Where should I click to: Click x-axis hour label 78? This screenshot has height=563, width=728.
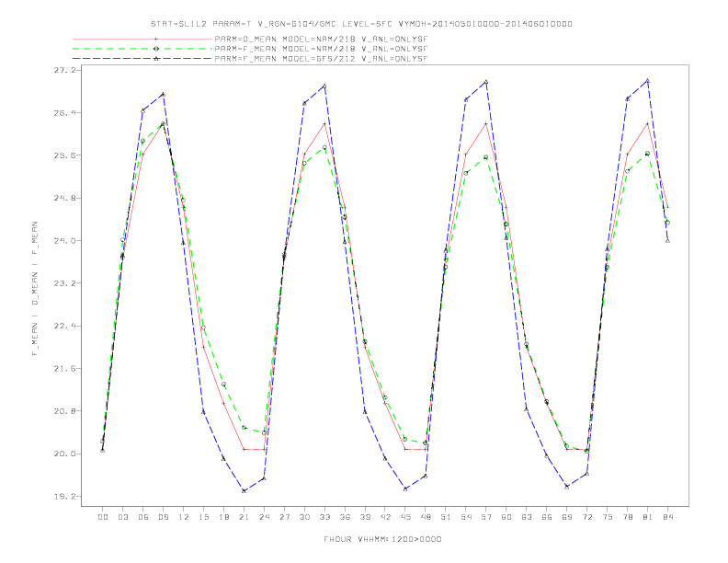pos(628,517)
